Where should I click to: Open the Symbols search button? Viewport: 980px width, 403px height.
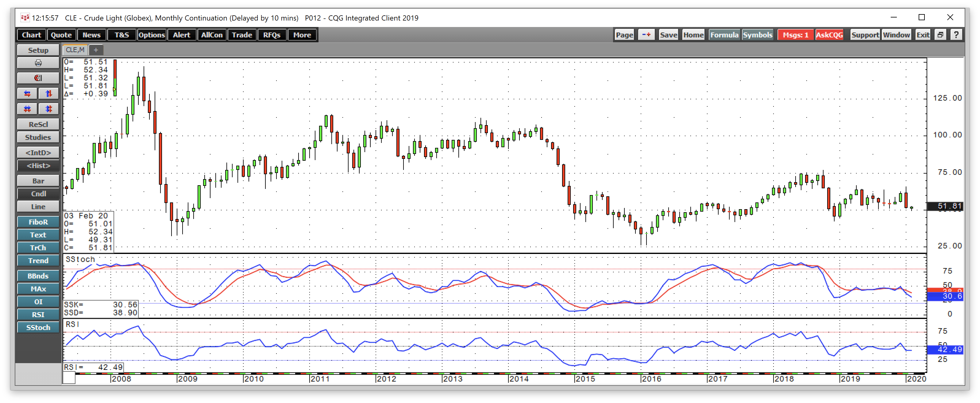click(x=758, y=35)
